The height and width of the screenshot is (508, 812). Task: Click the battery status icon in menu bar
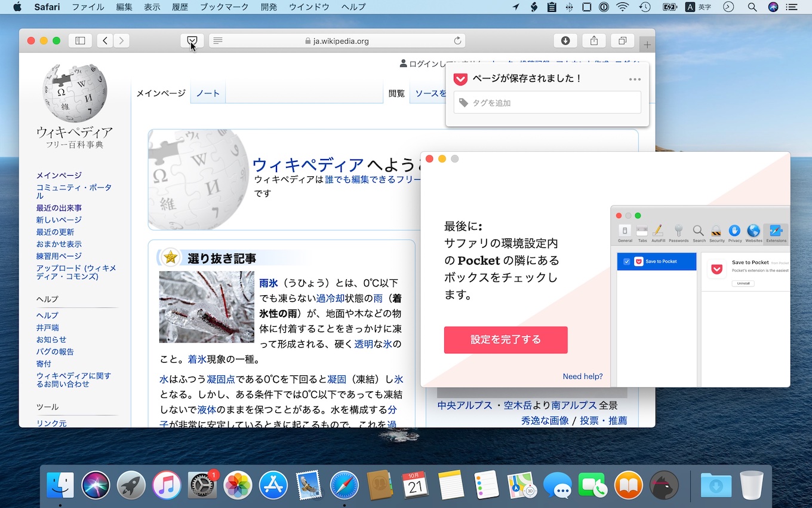click(x=669, y=7)
